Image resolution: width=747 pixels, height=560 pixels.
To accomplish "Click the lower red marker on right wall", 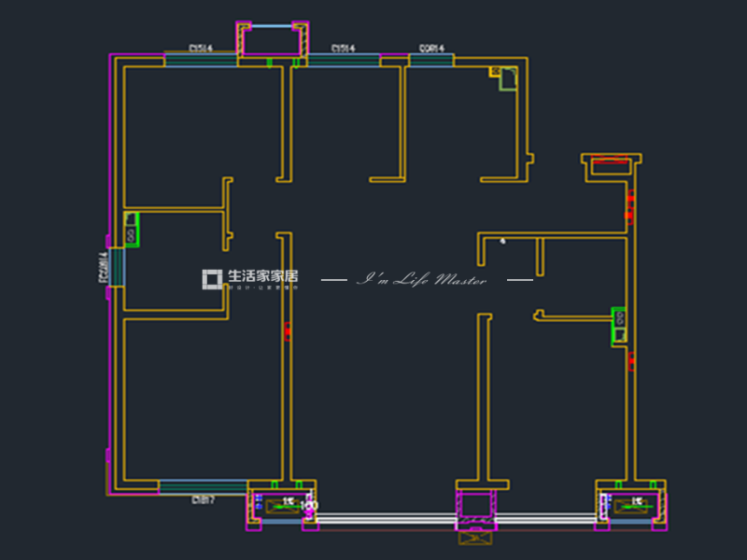I will [630, 357].
